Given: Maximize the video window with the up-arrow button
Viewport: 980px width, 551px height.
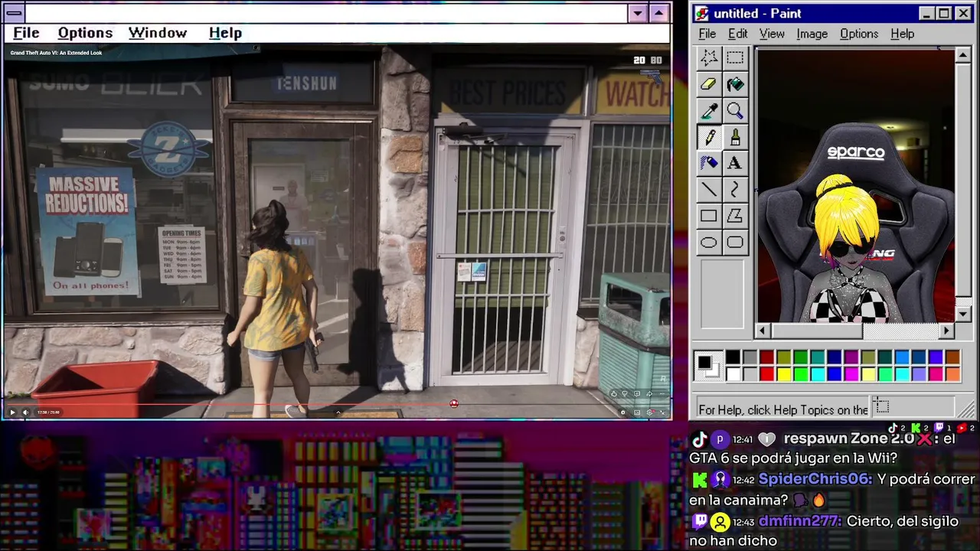Looking at the screenshot, I should point(659,13).
